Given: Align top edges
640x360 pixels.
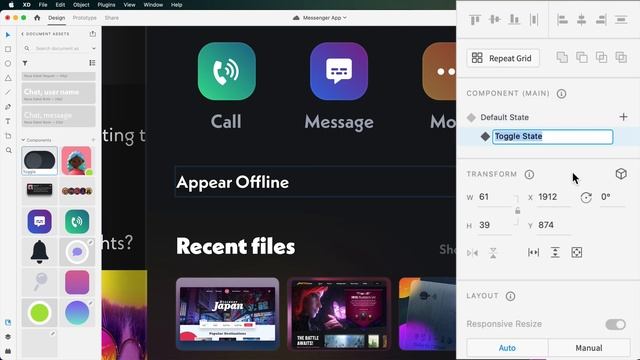Looking at the screenshot, I should [475, 19].
